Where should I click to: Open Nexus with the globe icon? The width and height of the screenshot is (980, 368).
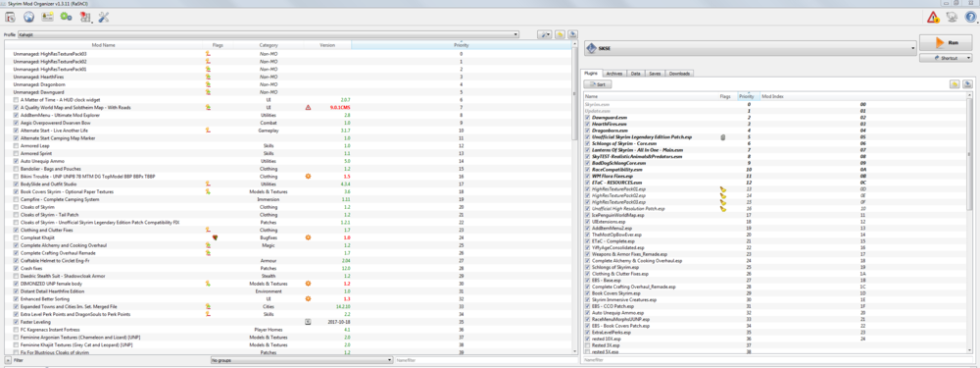click(28, 17)
